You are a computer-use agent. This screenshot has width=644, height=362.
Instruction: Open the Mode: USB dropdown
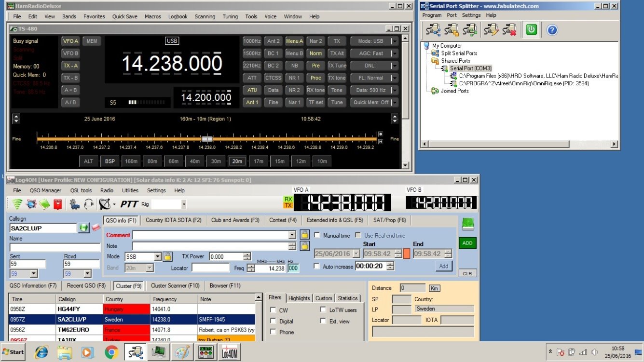tap(394, 41)
